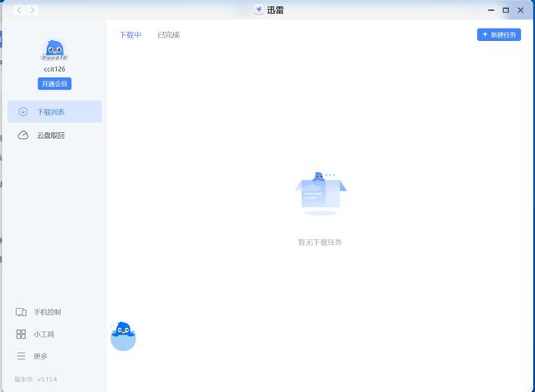Viewport: 535px width, 392px height.
Task: Click the phone control device icon
Action: click(x=21, y=312)
